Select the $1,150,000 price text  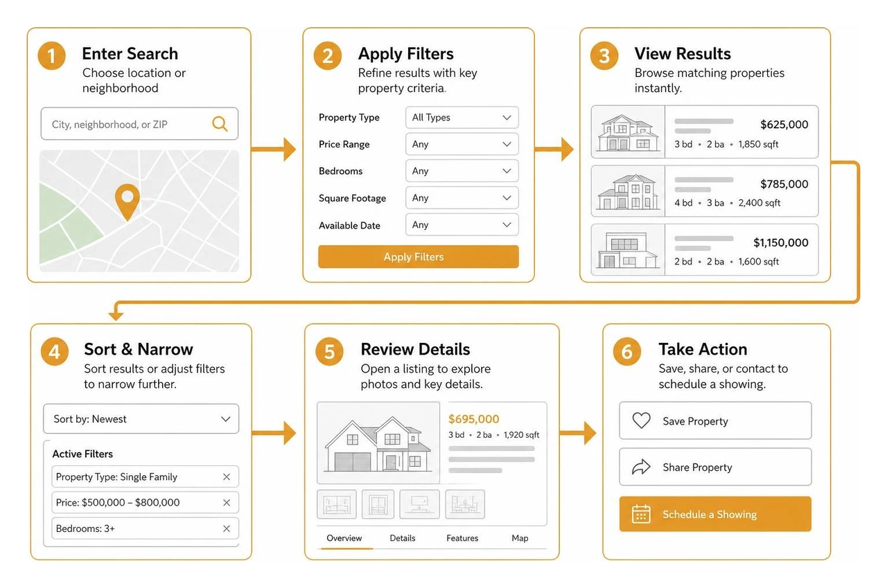tap(780, 243)
